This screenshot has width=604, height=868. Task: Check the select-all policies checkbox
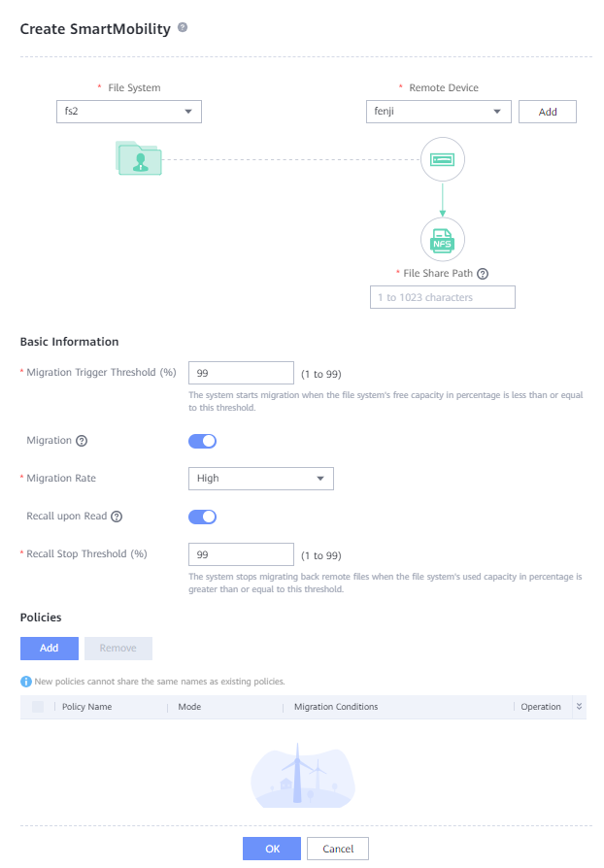(38, 707)
